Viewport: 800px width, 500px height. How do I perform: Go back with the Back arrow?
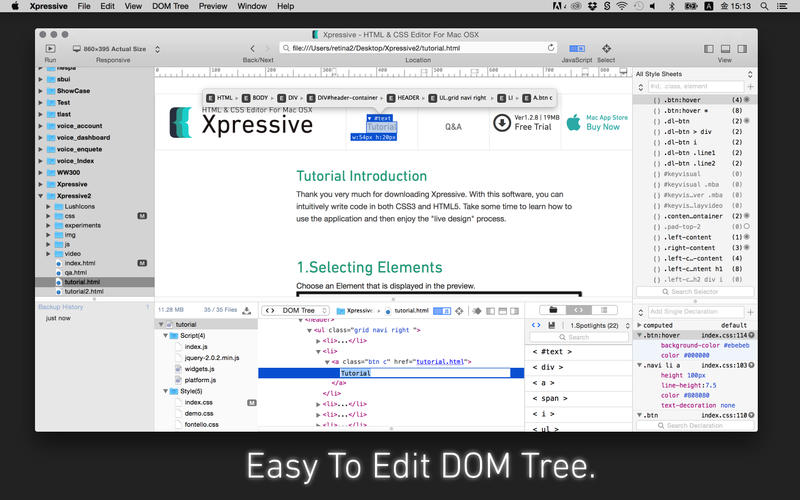(253, 48)
